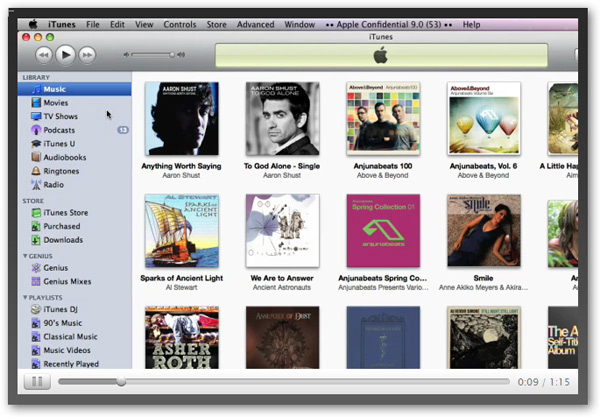
Task: Click the video progress scrubber knob
Action: (121, 381)
